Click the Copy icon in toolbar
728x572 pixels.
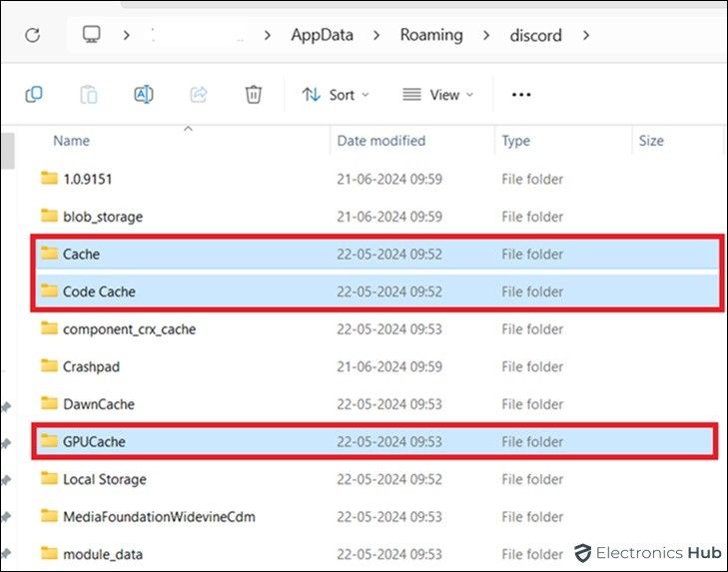pyautogui.click(x=34, y=94)
